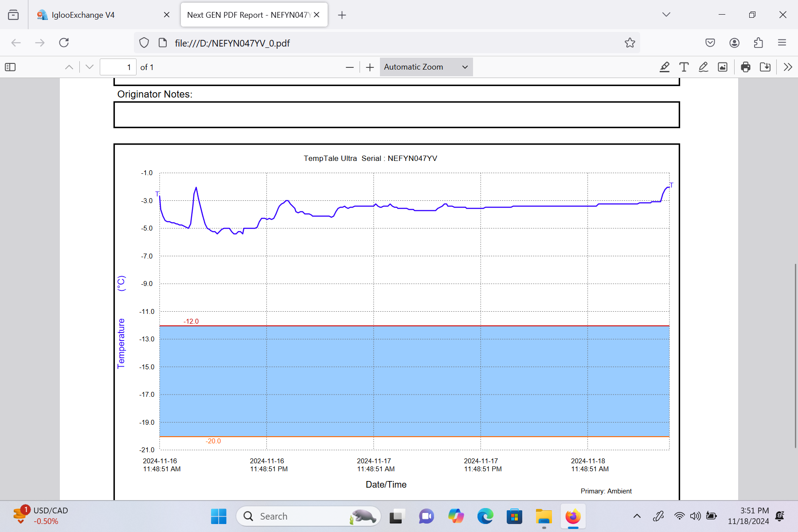Open browser extensions menu

758,43
